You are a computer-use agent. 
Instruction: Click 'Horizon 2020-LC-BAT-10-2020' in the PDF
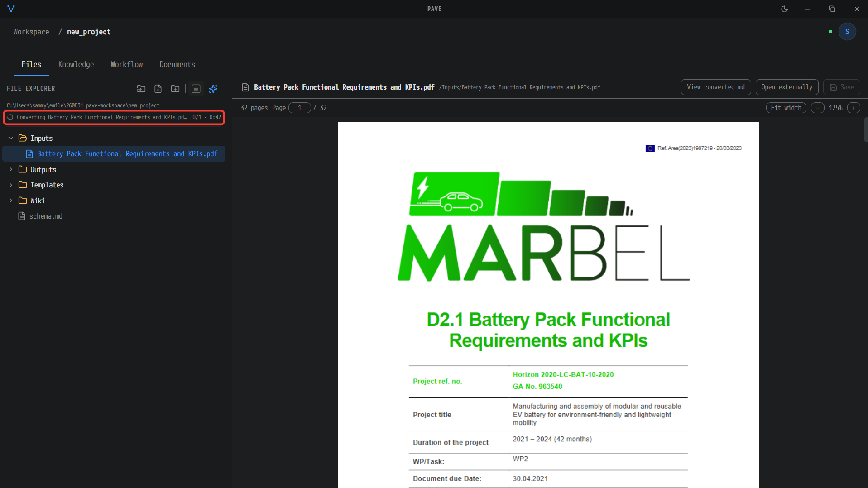click(x=563, y=374)
